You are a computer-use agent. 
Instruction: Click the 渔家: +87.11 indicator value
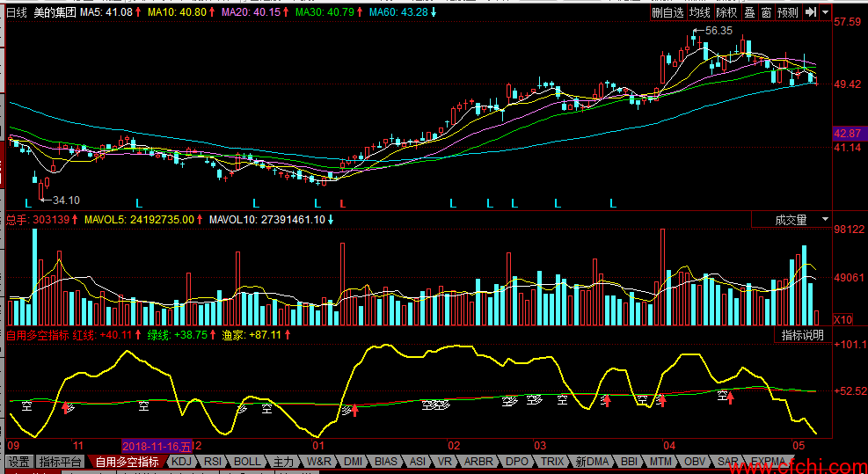tap(252, 335)
